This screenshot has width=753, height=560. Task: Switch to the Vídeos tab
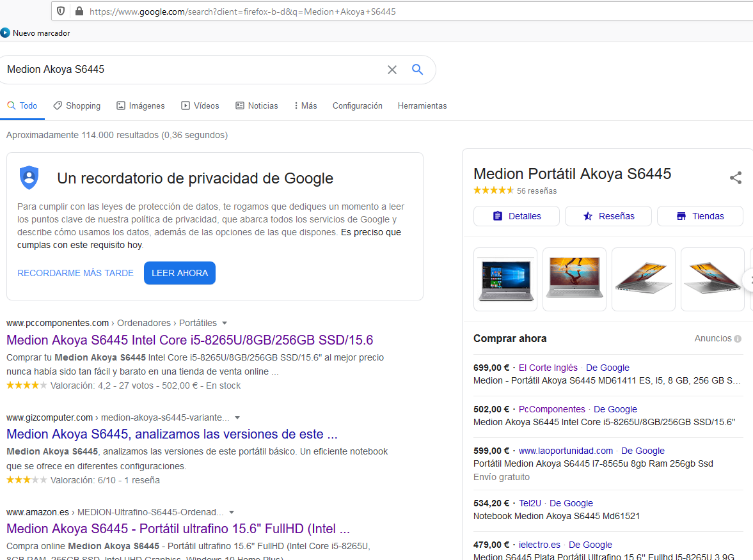point(200,105)
